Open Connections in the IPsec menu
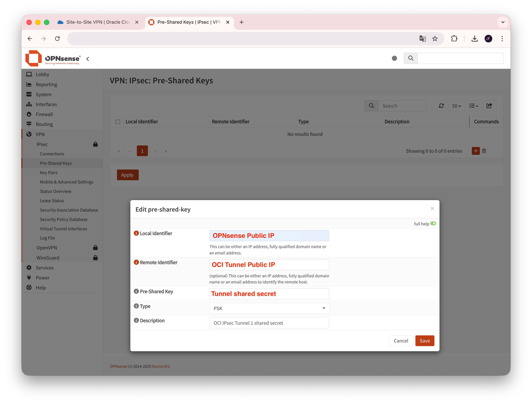Screen dimensions: 532x404 (52, 154)
